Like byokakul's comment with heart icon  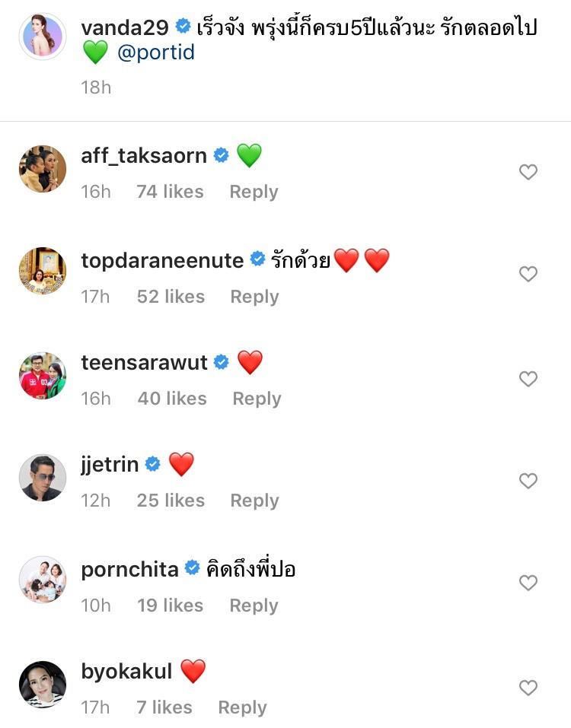tap(528, 688)
